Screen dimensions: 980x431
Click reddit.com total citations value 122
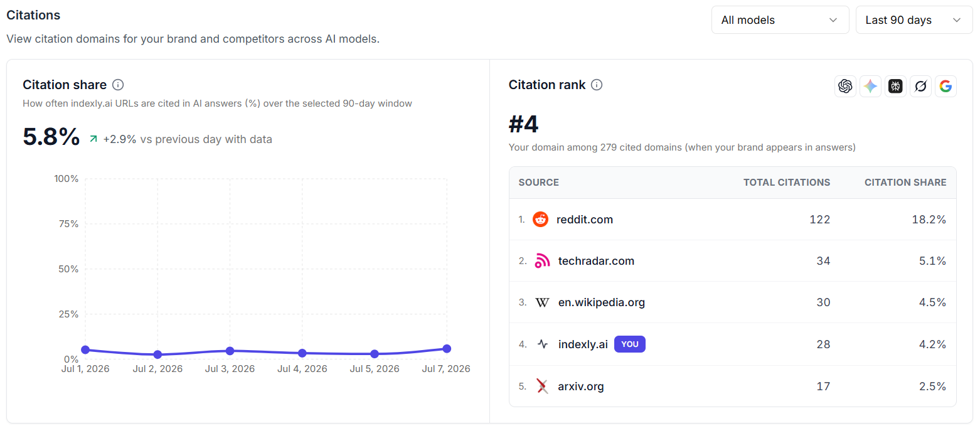pos(819,220)
